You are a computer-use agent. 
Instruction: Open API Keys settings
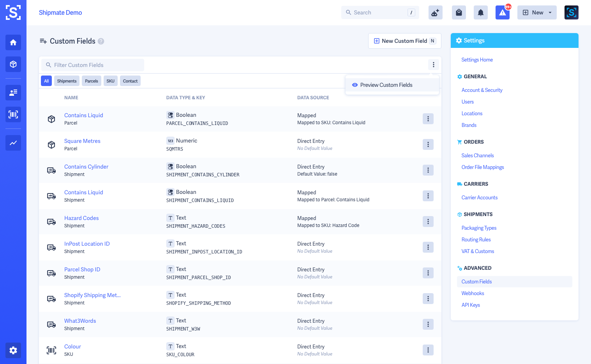[x=471, y=305]
